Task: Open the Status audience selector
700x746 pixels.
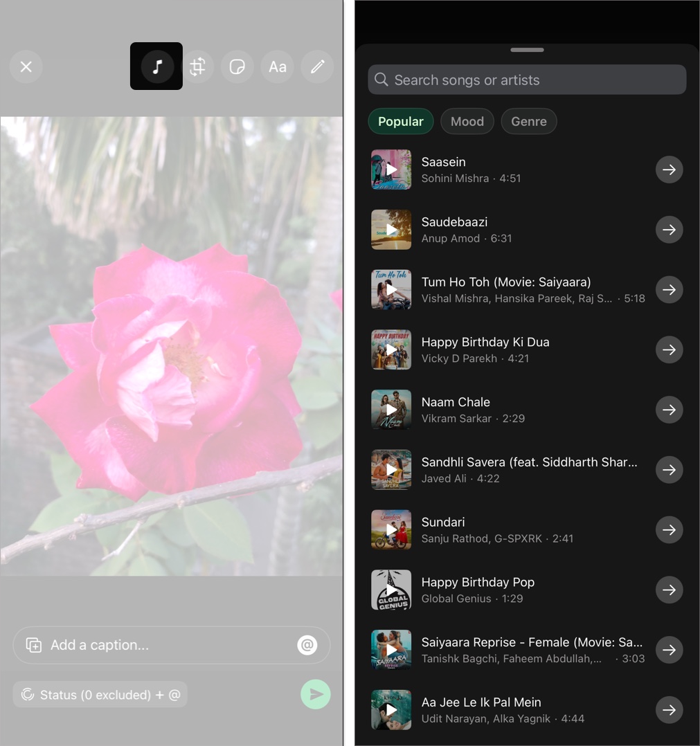Action: [100, 694]
